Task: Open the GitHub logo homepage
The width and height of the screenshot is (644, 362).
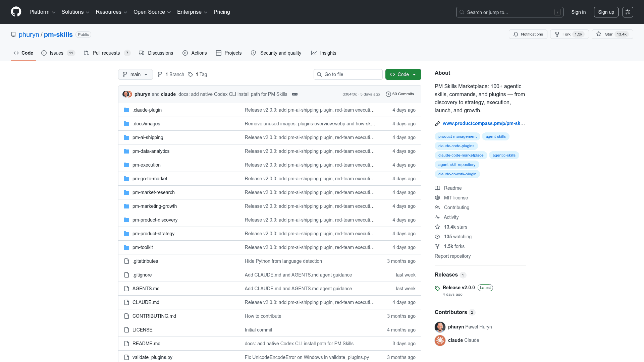Action: [x=16, y=12]
